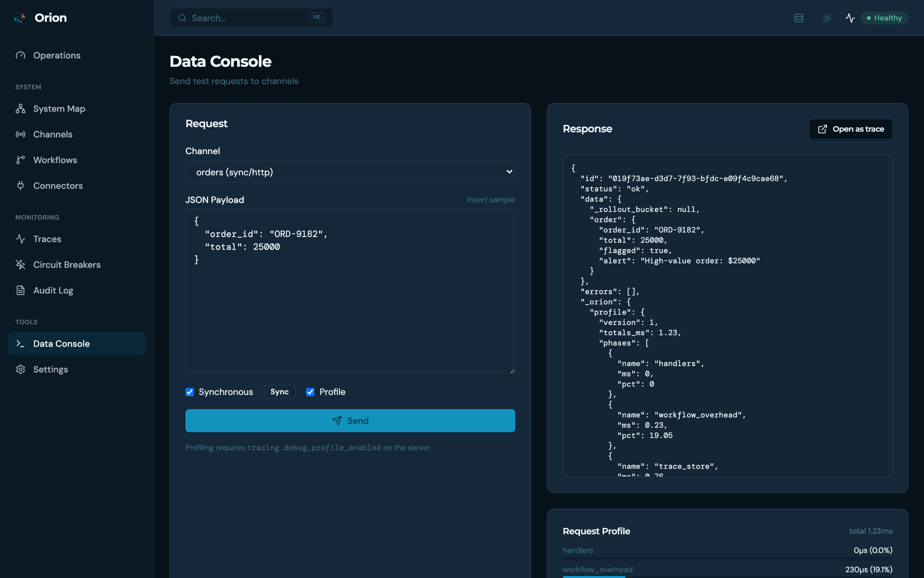Screen dimensions: 924x578
Task: Click the external link icon in Open as trace
Action: pos(822,129)
